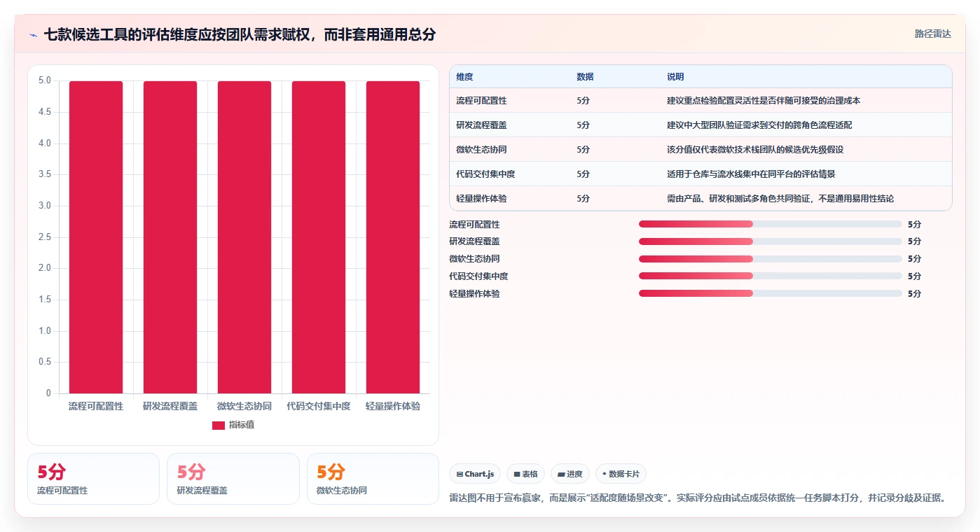Click the 2.5 y-axis tick value
The width and height of the screenshot is (980, 532).
coord(45,237)
